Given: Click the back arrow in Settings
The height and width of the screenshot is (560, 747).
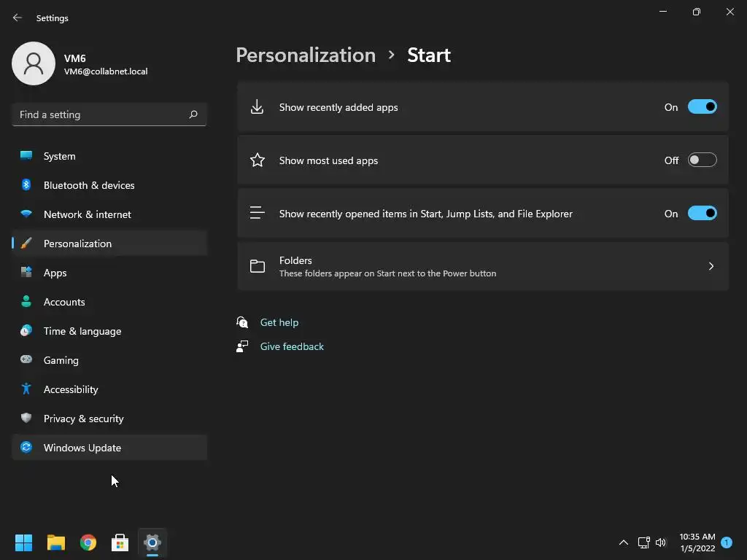Looking at the screenshot, I should pyautogui.click(x=18, y=17).
